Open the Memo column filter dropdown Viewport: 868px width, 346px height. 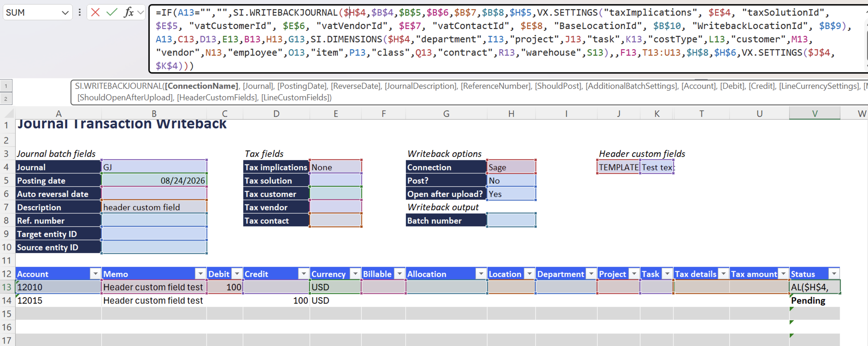pyautogui.click(x=201, y=274)
